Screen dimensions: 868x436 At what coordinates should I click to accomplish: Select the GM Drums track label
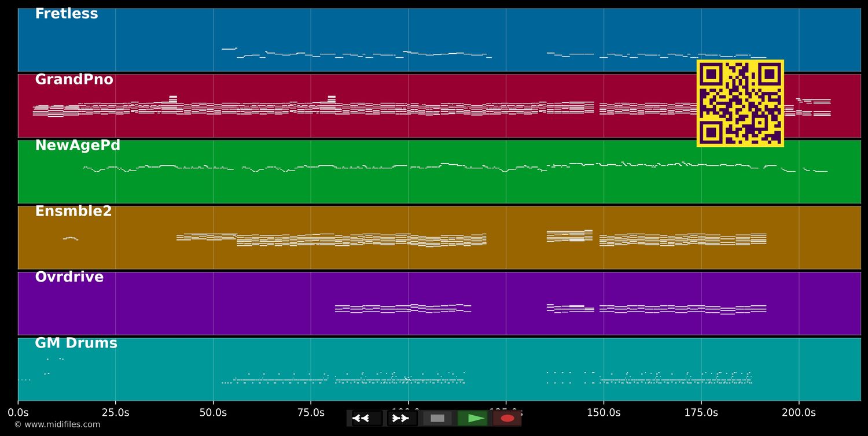click(x=76, y=343)
